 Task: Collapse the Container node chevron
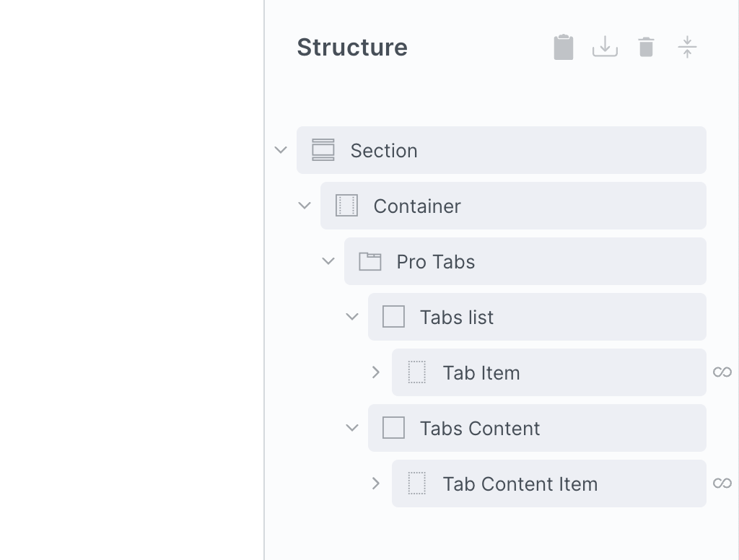(305, 206)
